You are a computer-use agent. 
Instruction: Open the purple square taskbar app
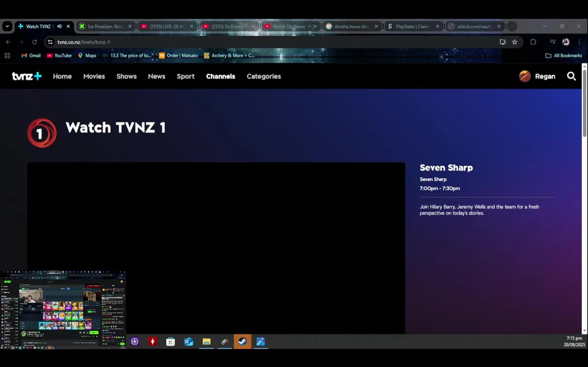pyautogui.click(x=135, y=342)
